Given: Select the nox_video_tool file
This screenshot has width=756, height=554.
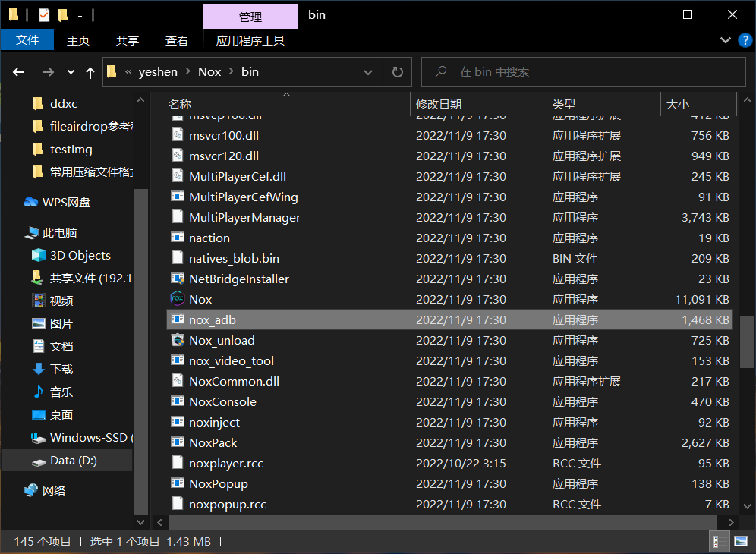Looking at the screenshot, I should (449, 360).
